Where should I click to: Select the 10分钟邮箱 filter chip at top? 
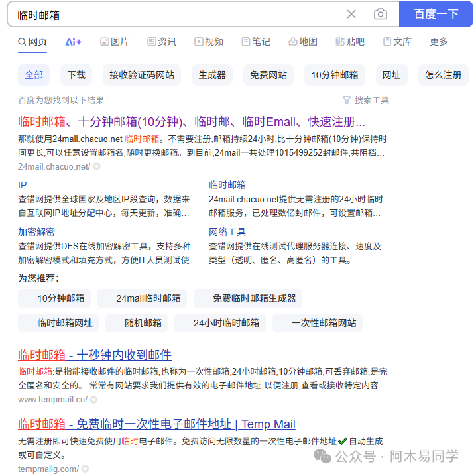(x=335, y=75)
